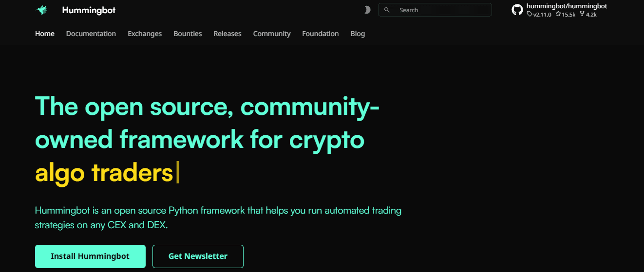
Task: Click the search magnifier icon
Action: click(x=387, y=10)
